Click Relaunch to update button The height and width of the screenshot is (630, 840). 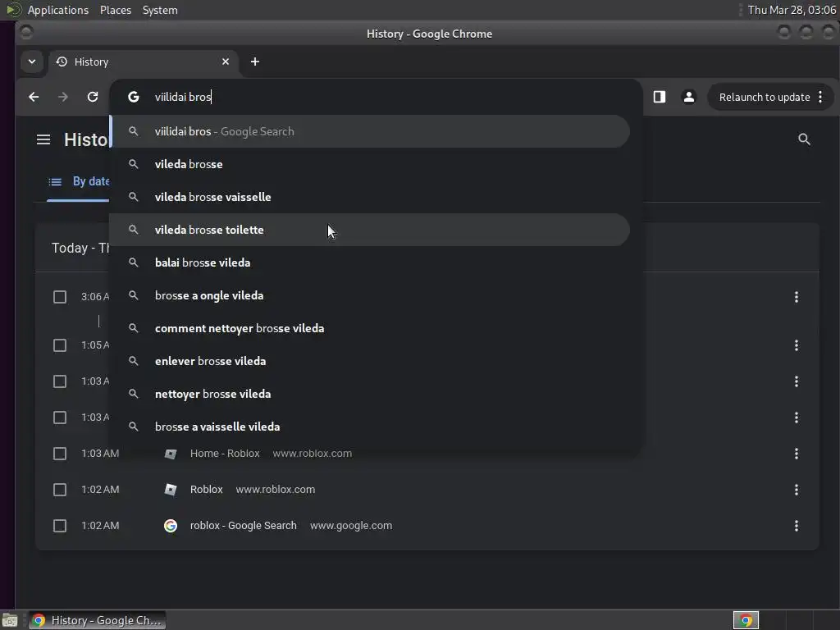pos(764,97)
